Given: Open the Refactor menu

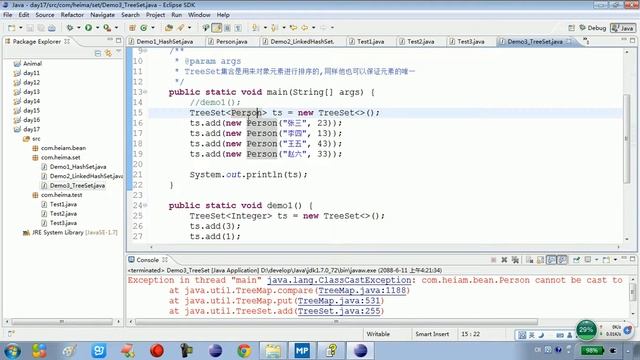Looking at the screenshot, I should click(x=72, y=15).
